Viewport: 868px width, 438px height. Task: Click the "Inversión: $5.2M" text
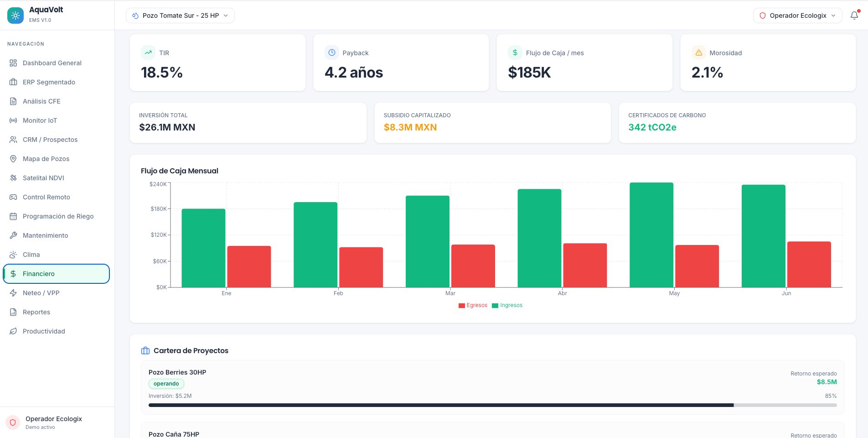(170, 396)
